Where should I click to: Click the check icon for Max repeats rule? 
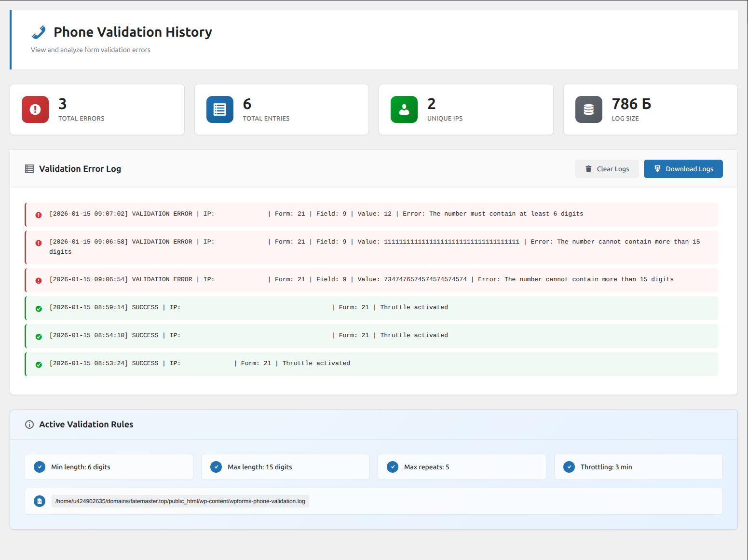coord(393,467)
